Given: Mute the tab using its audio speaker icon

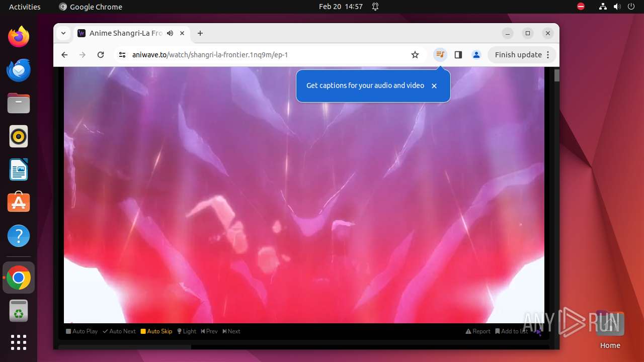Looking at the screenshot, I should [x=170, y=33].
